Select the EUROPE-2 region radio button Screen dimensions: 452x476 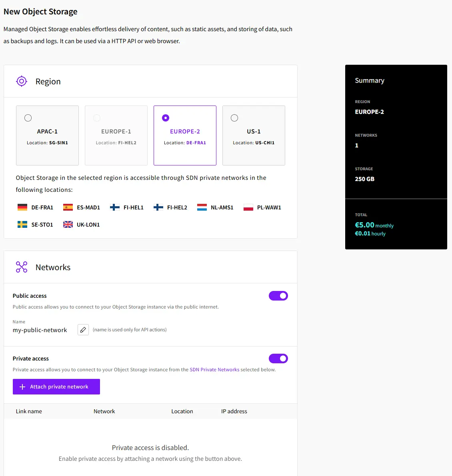point(166,118)
